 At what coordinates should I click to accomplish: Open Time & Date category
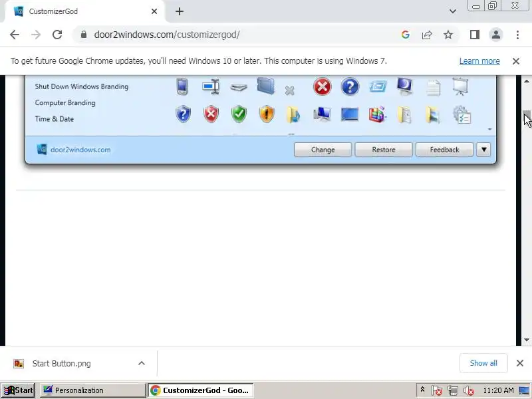(55, 119)
